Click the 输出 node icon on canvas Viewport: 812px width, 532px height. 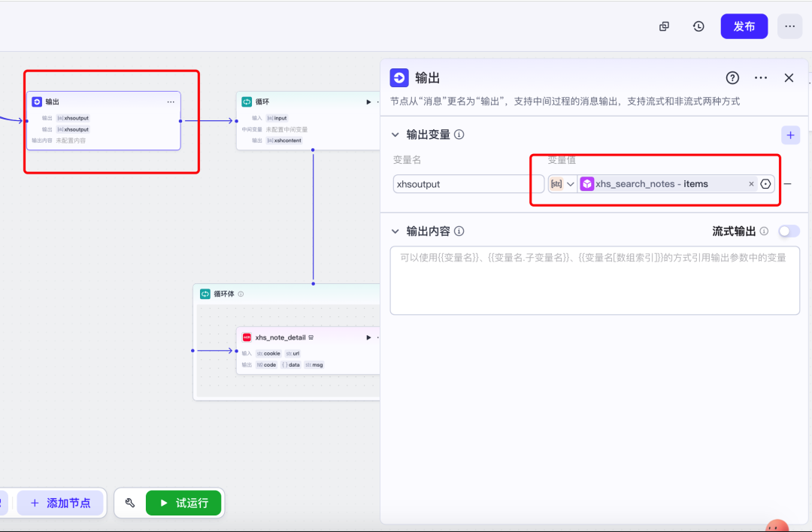click(37, 102)
